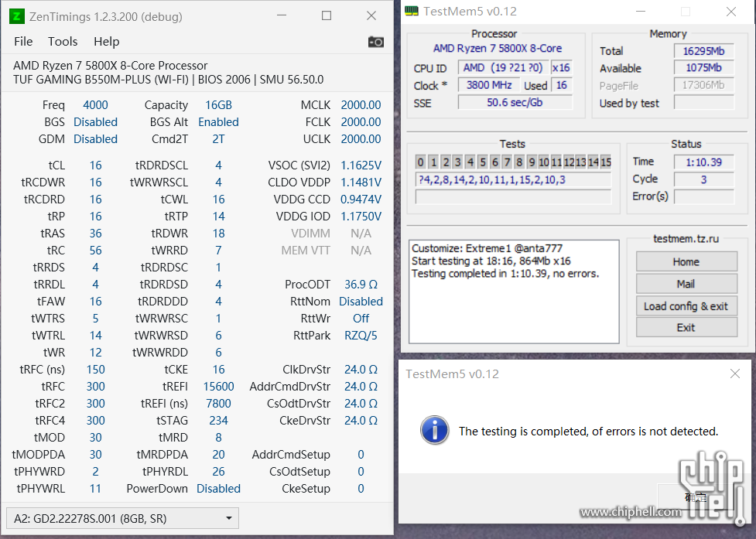Click the Cmd2T value 2T

(218, 138)
